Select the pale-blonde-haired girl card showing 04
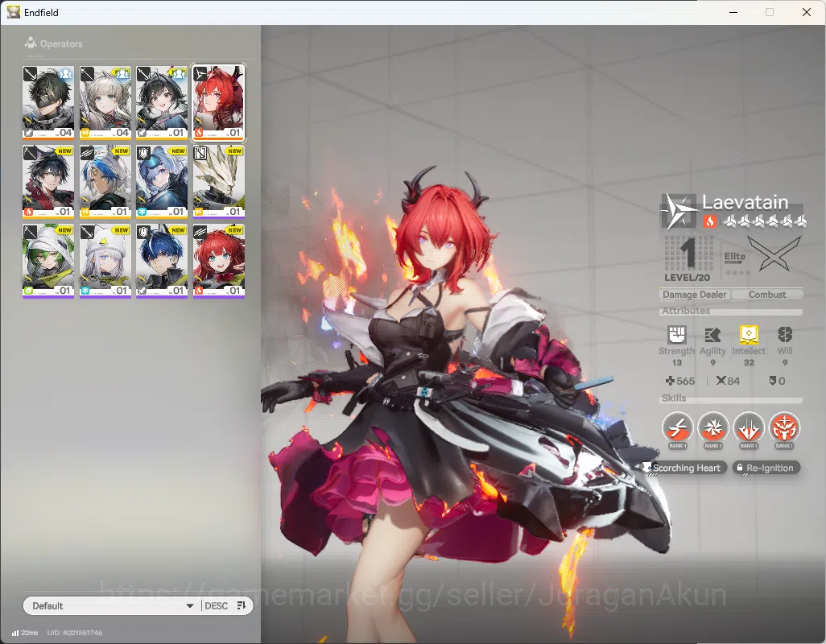The width and height of the screenshot is (826, 644). [105, 102]
